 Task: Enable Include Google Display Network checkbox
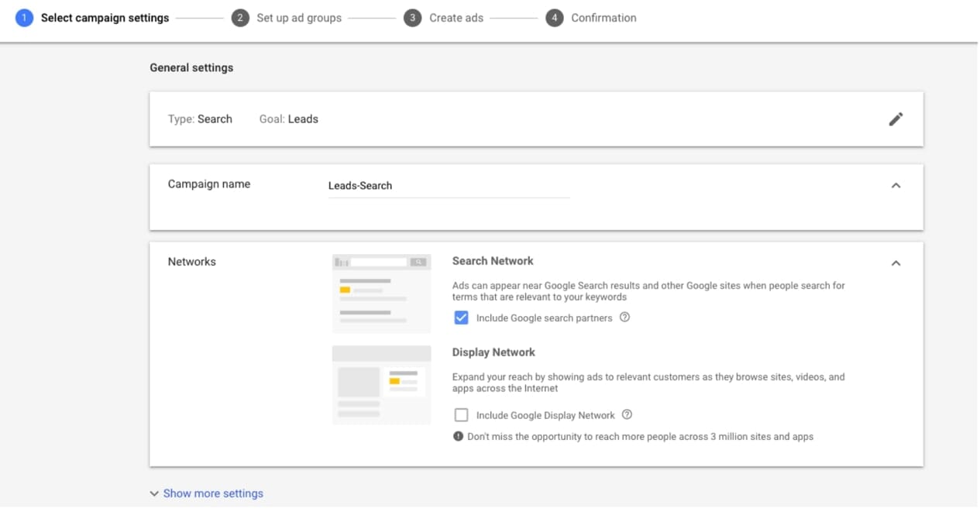462,414
